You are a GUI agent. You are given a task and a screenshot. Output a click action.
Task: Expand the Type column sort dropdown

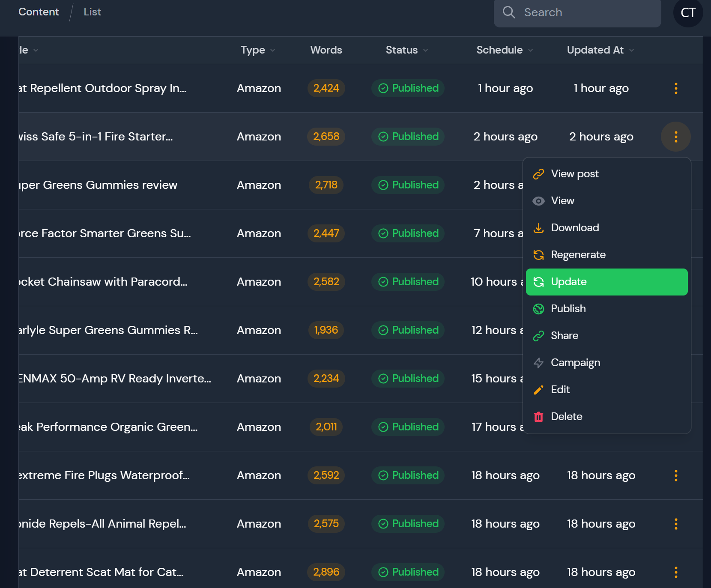257,50
